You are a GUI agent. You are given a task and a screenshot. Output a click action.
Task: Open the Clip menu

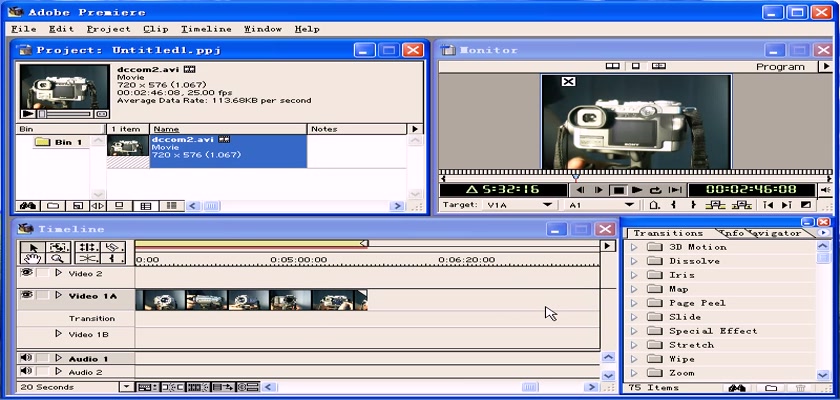coord(156,29)
